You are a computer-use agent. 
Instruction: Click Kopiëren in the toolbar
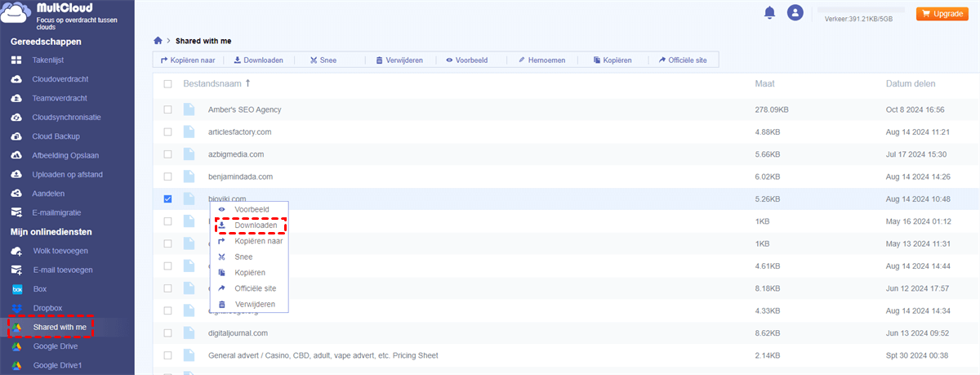point(612,60)
